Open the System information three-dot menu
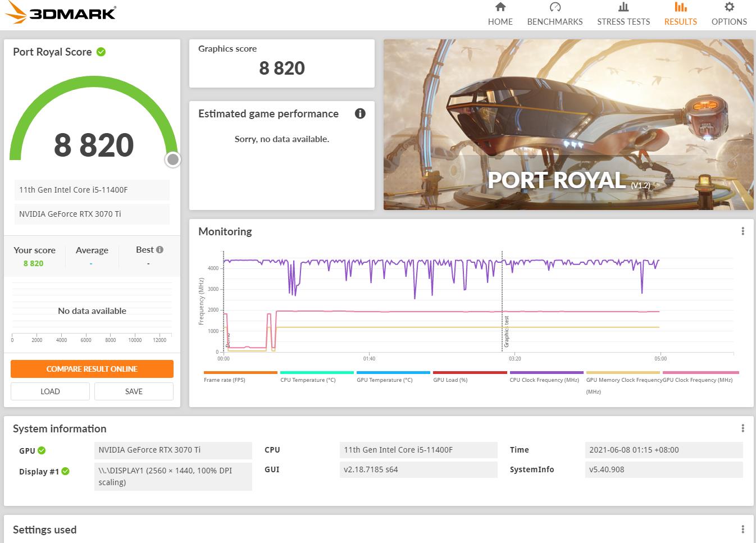Image resolution: width=756 pixels, height=543 pixels. [x=743, y=428]
